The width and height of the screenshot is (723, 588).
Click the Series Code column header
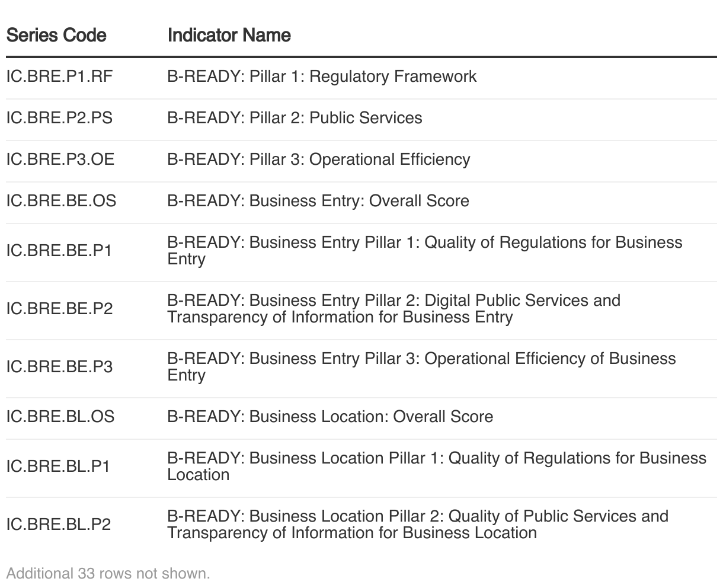(56, 35)
